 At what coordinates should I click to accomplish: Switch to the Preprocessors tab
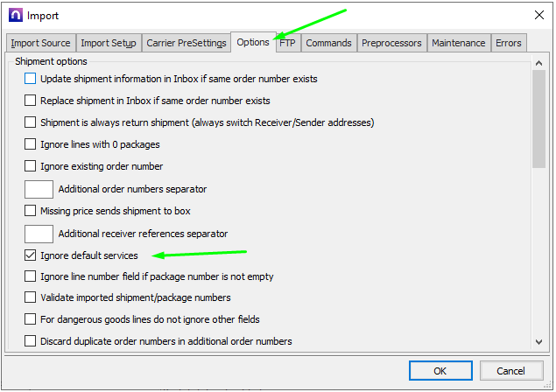[x=391, y=43]
